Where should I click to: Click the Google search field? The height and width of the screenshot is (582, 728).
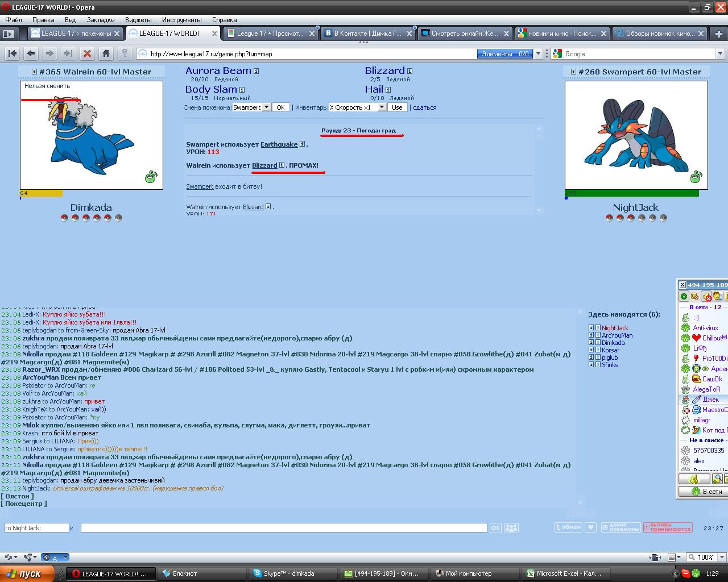tap(639, 54)
